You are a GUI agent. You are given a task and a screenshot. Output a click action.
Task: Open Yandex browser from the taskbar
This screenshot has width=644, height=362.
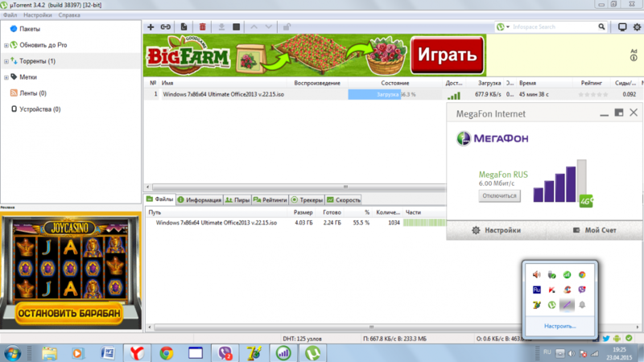coord(137,353)
